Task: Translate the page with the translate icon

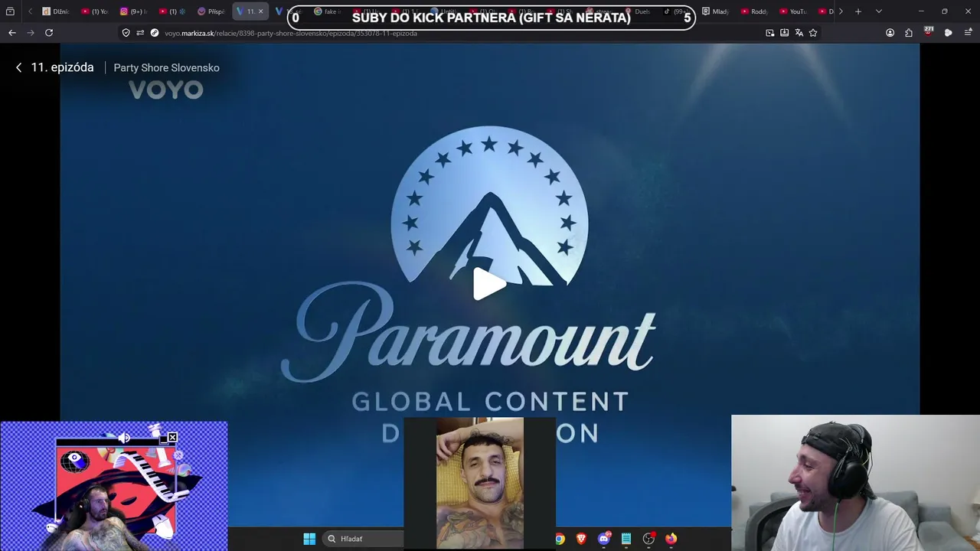Action: [799, 33]
